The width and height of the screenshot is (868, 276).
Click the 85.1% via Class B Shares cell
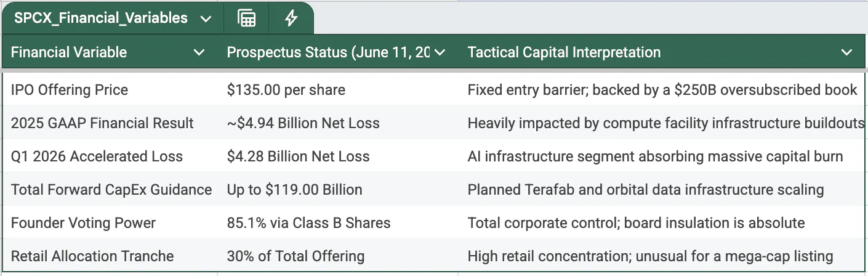[x=337, y=222]
